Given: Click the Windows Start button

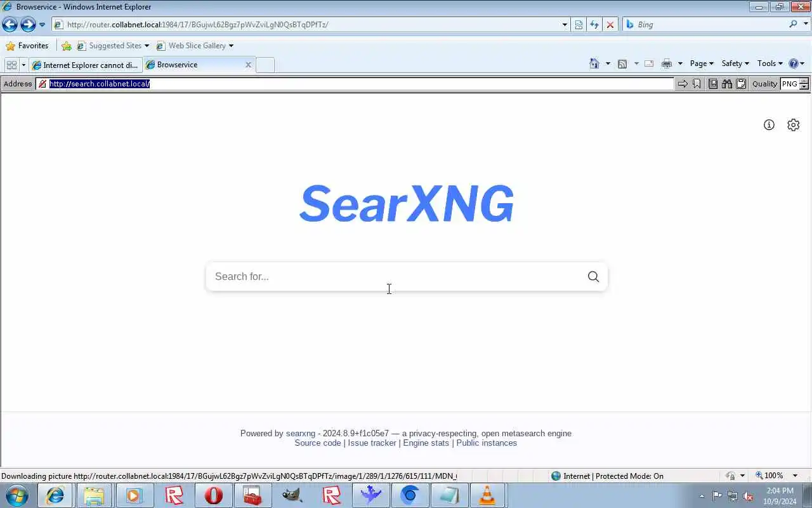Looking at the screenshot, I should click(x=16, y=495).
